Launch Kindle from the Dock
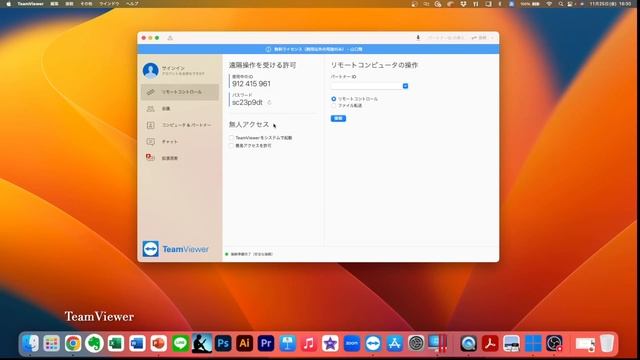This screenshot has width=640, height=360. tap(202, 343)
